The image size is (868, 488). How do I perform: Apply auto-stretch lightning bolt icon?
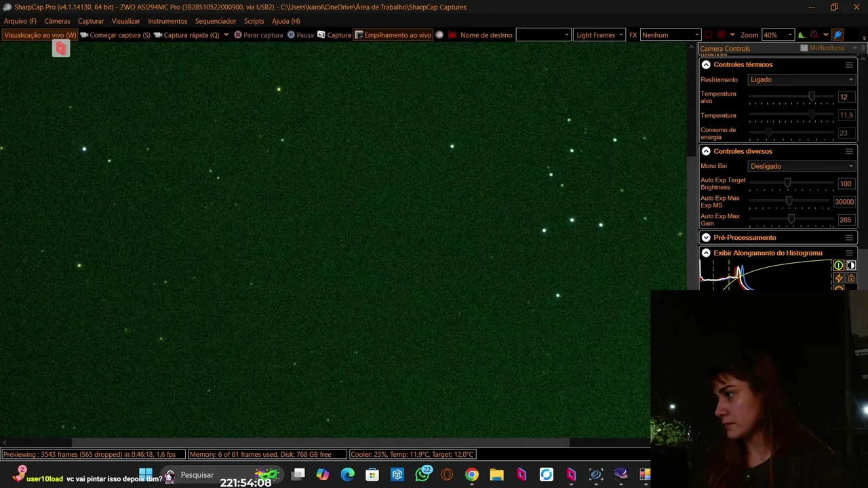click(839, 278)
